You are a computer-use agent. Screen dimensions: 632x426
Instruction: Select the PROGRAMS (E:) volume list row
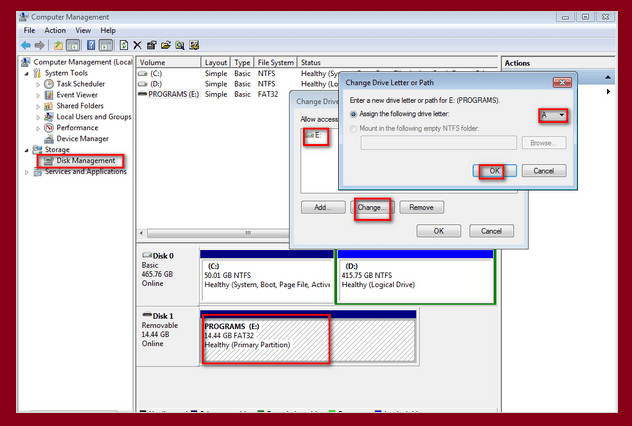(214, 94)
